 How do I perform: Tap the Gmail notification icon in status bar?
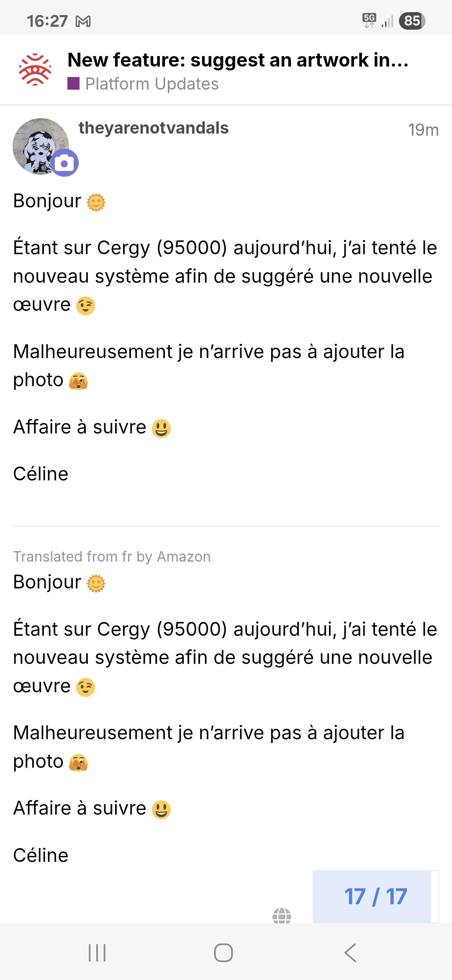83,21
